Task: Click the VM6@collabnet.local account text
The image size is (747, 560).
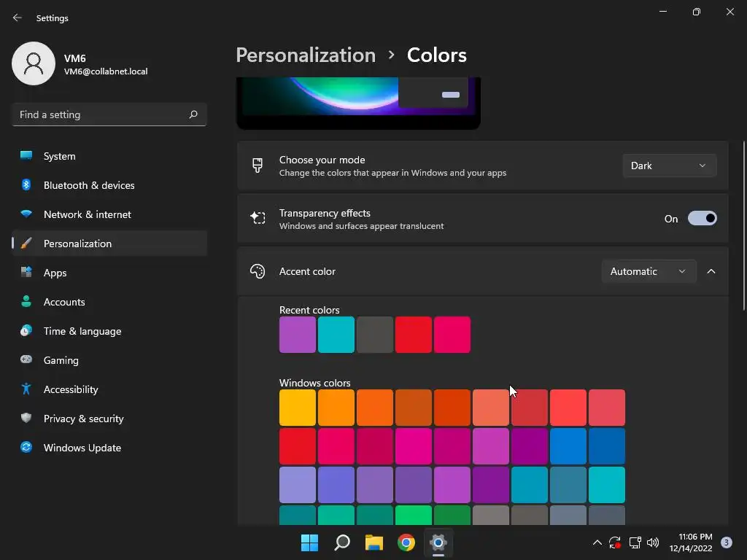Action: pyautogui.click(x=106, y=71)
